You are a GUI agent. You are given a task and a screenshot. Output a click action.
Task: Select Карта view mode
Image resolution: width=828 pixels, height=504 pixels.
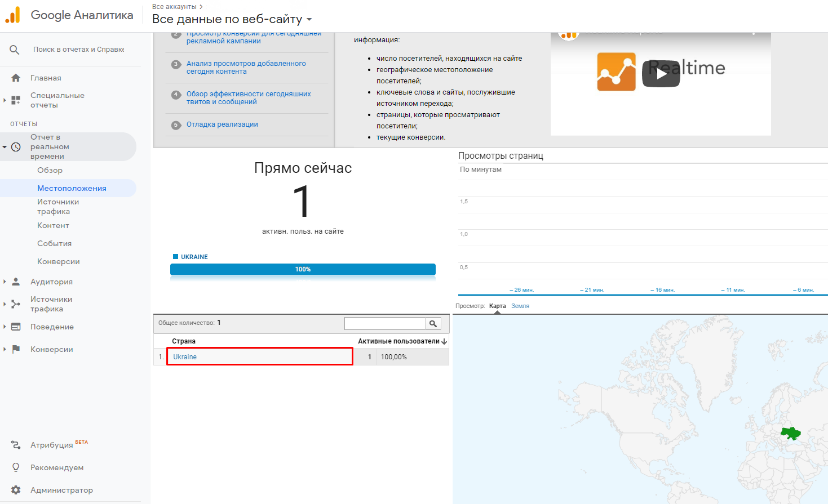[x=498, y=305]
